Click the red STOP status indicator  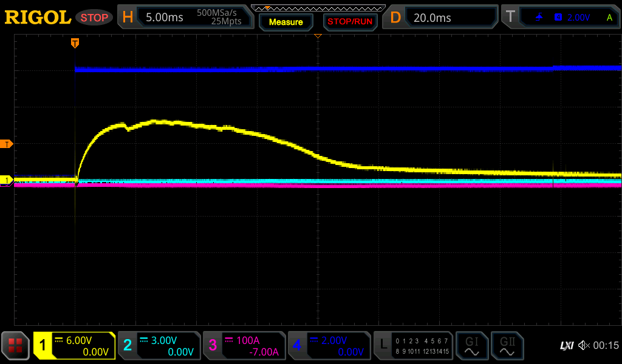94,18
